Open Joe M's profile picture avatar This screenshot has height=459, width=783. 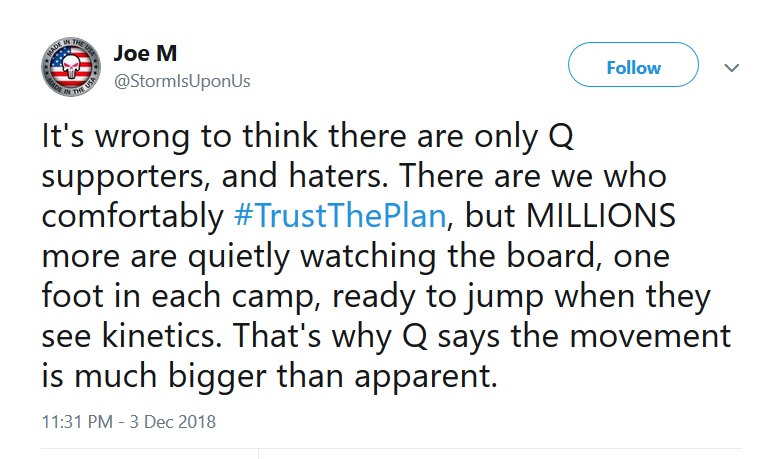click(71, 67)
